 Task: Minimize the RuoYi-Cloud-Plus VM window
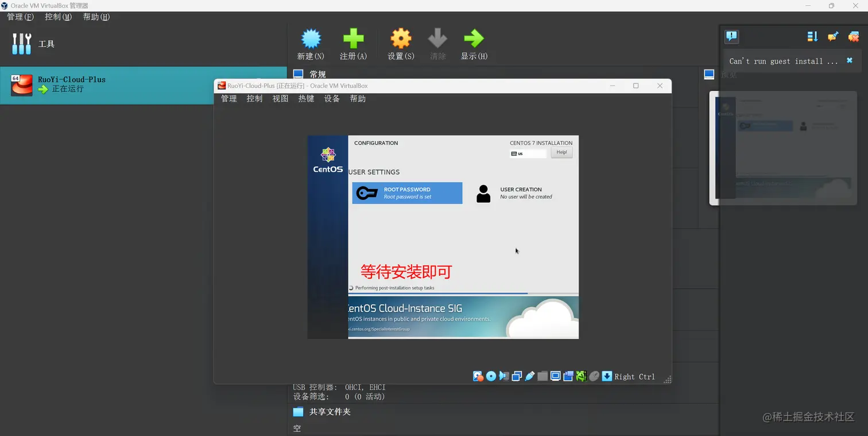click(x=613, y=86)
